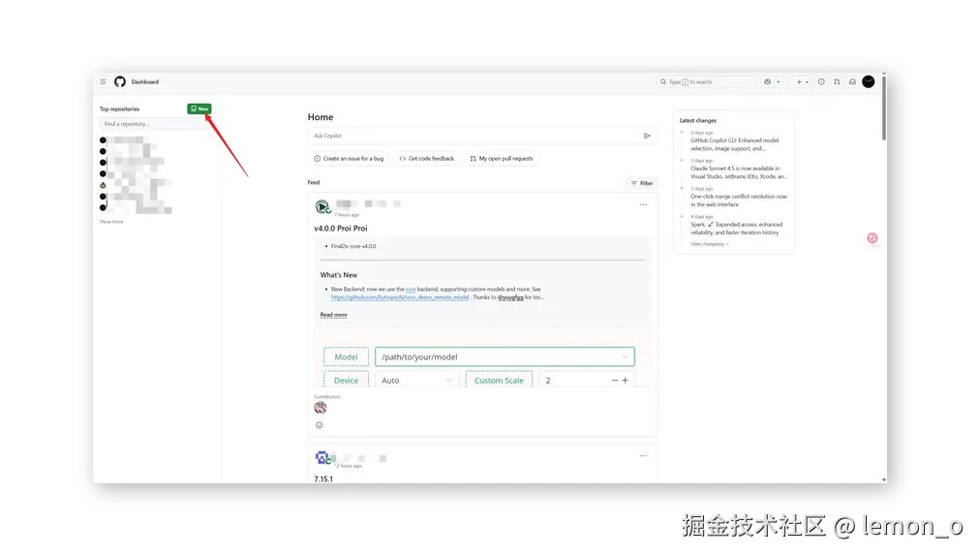Click the send arrow in Ask Copilot
Viewport: 980px width, 556px height.
pos(647,136)
